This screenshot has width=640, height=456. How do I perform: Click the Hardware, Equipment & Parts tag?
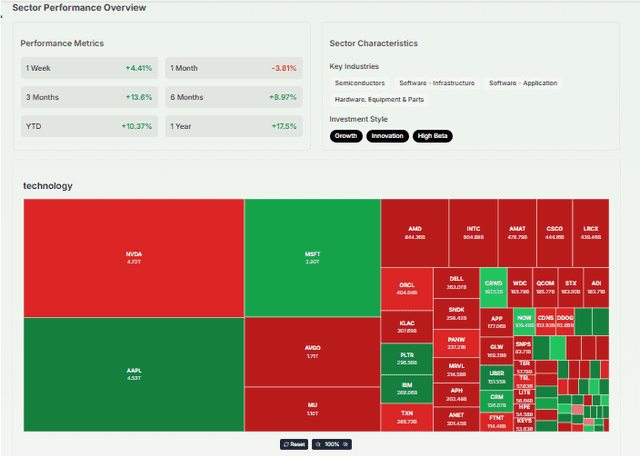pos(379,100)
